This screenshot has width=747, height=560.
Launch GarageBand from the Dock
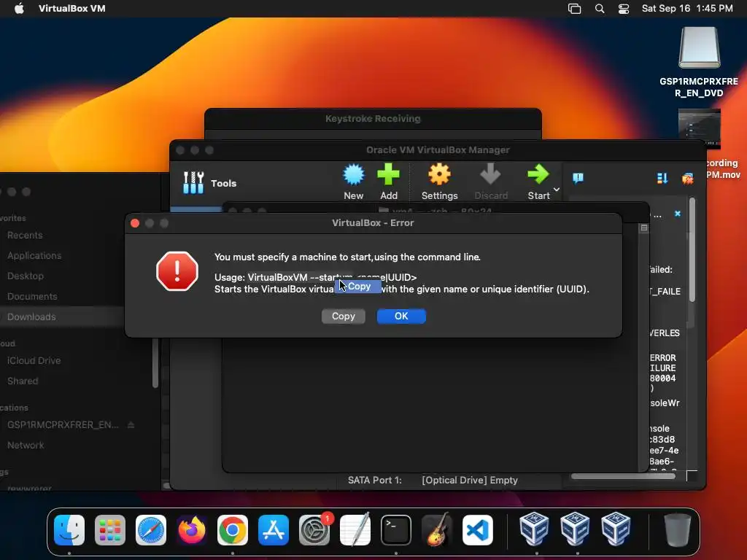(437, 529)
